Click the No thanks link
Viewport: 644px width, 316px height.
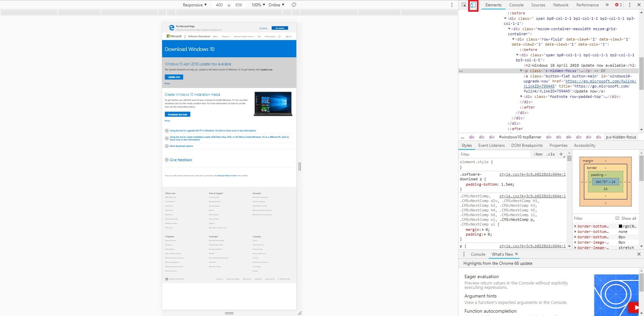pyautogui.click(x=263, y=28)
